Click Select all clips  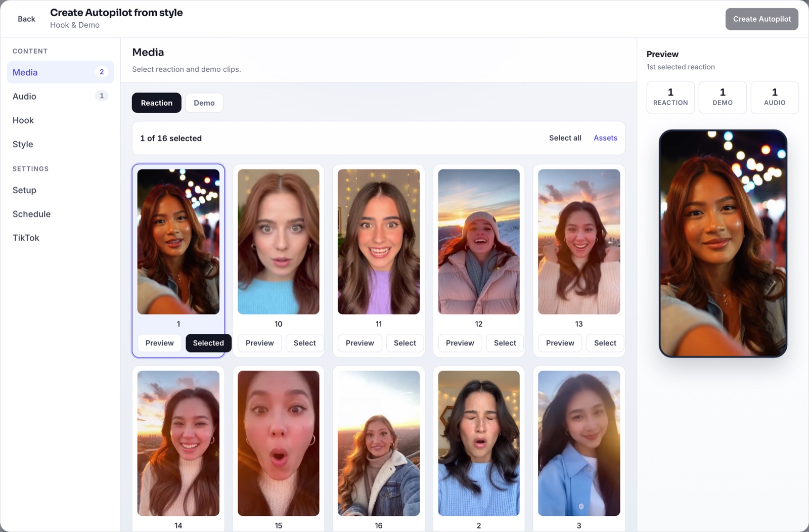[x=565, y=138]
